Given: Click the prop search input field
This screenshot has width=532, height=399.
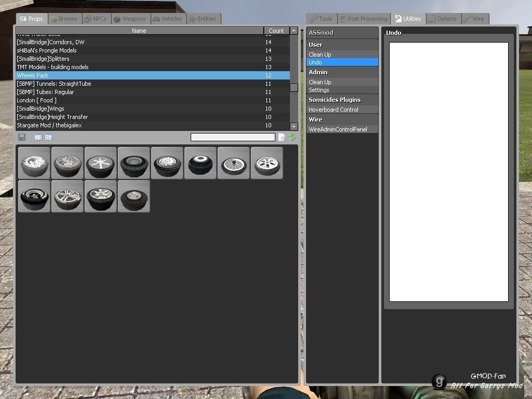Looking at the screenshot, I should (233, 137).
